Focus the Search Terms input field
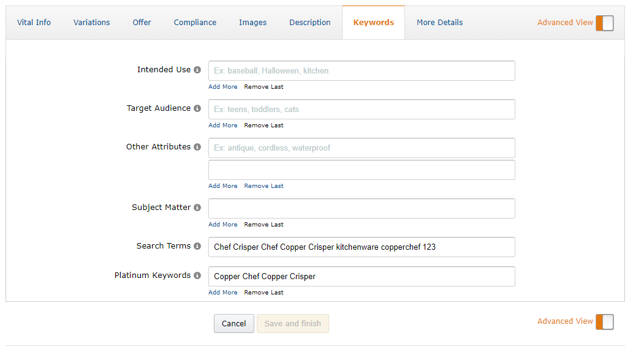 (362, 247)
